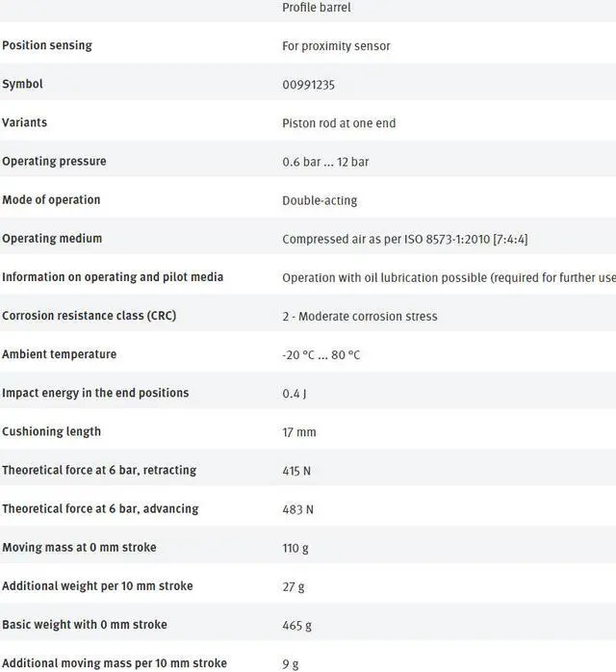This screenshot has width=616, height=672.
Task: Click 'Double-acting' mode of operation value
Action: pos(320,200)
